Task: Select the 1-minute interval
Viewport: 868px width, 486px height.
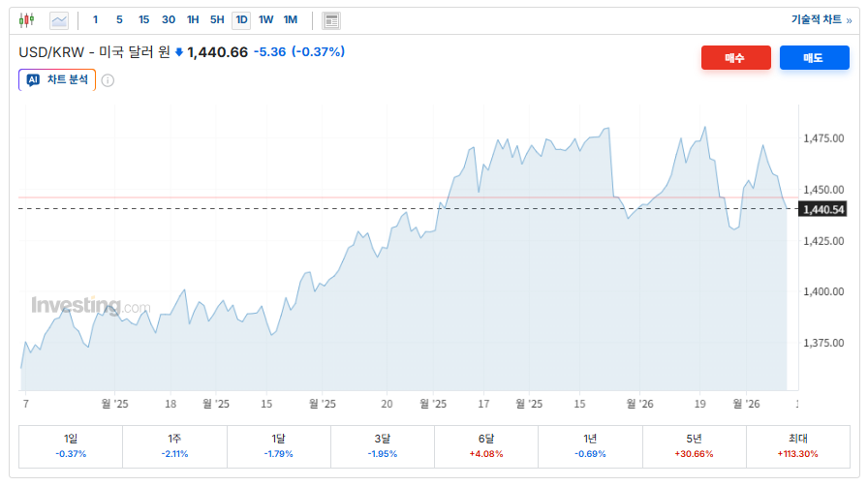Action: (x=95, y=19)
